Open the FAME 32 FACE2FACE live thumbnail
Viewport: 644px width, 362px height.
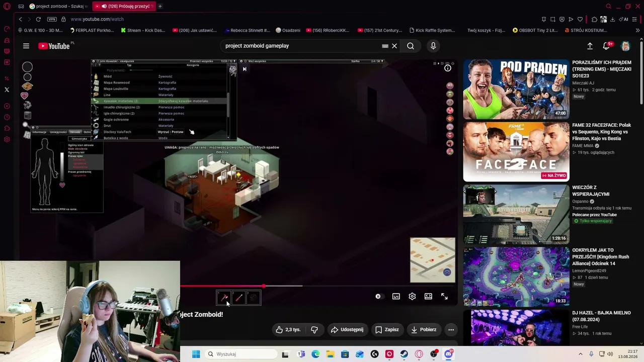[x=516, y=152]
